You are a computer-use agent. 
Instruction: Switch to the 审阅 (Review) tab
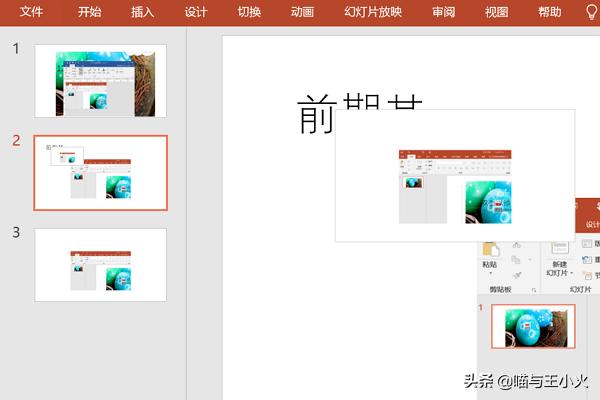coord(444,12)
